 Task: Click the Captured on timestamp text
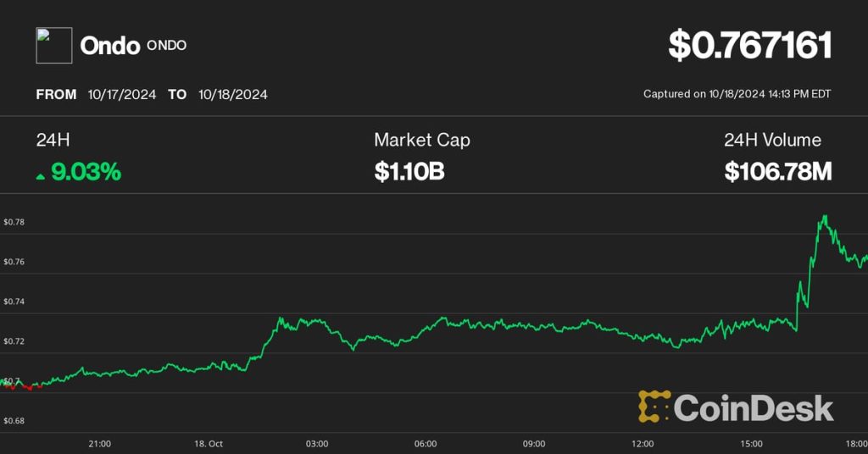tap(737, 95)
